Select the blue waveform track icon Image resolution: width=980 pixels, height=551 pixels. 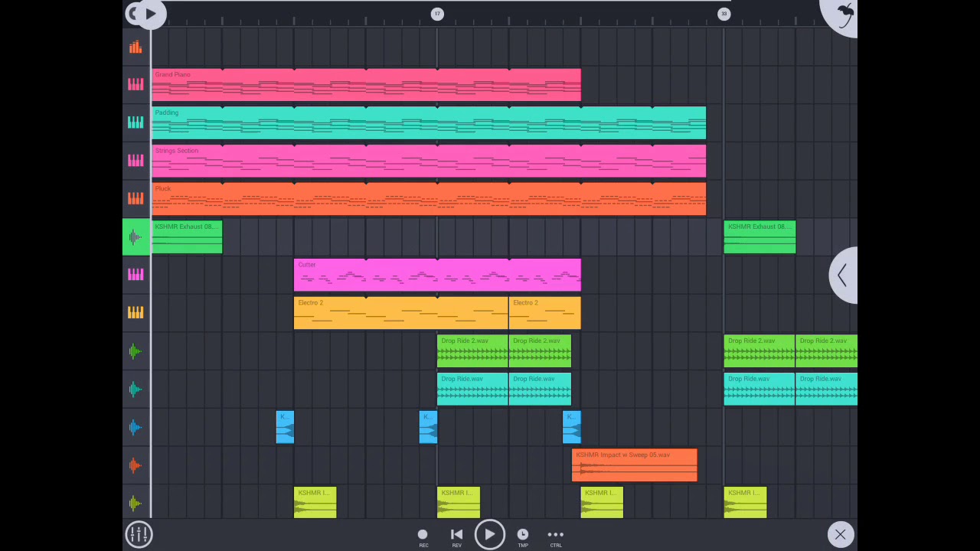click(x=136, y=427)
